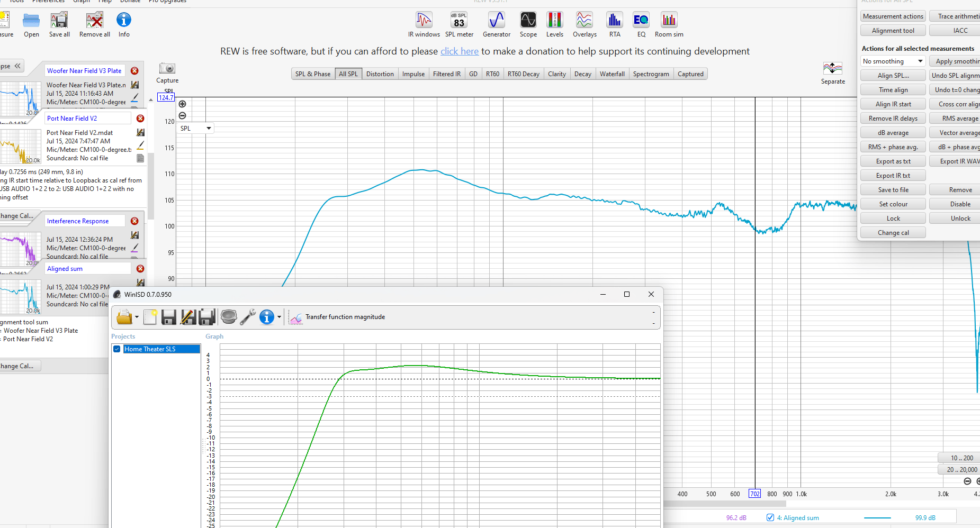
Task: Click the WinISD new project icon
Action: pyautogui.click(x=150, y=317)
